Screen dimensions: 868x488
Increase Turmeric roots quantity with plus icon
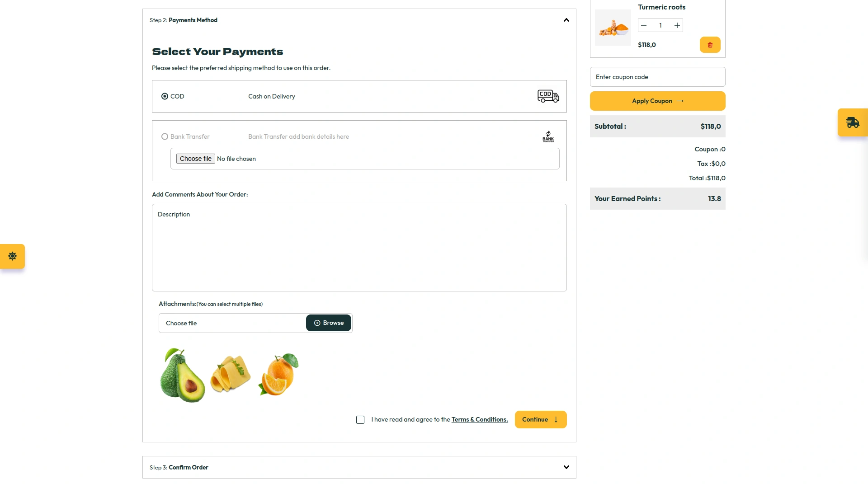tap(677, 25)
